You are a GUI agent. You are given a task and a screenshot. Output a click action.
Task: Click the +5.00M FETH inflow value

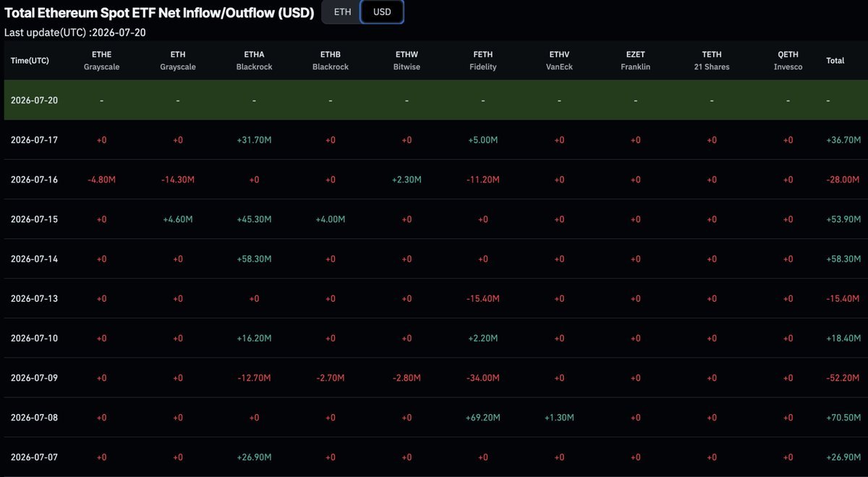coord(483,140)
